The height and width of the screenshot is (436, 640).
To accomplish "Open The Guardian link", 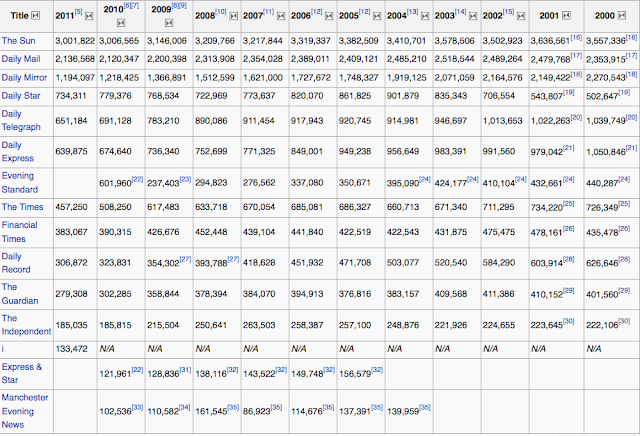I will click(20, 294).
